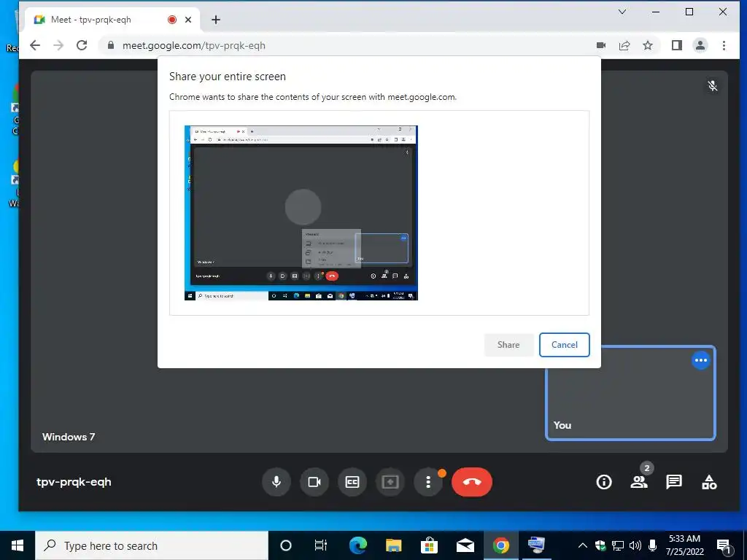Open the Chrome profile avatar

[x=700, y=45]
